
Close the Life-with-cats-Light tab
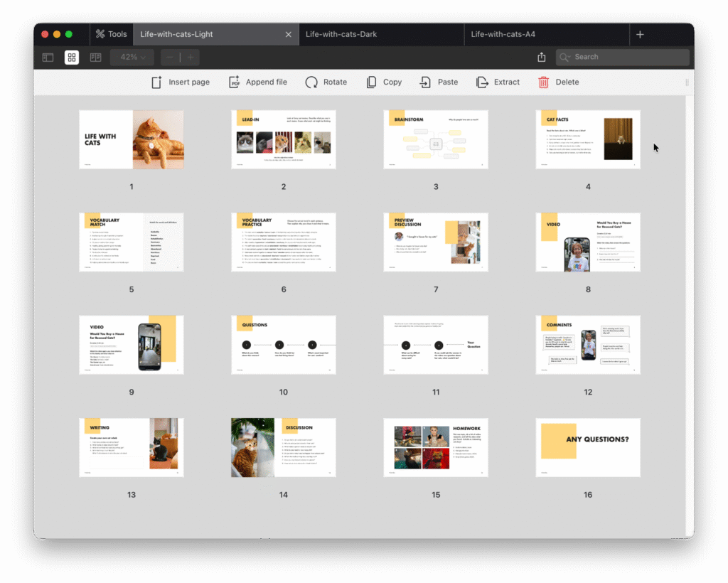pyautogui.click(x=288, y=34)
